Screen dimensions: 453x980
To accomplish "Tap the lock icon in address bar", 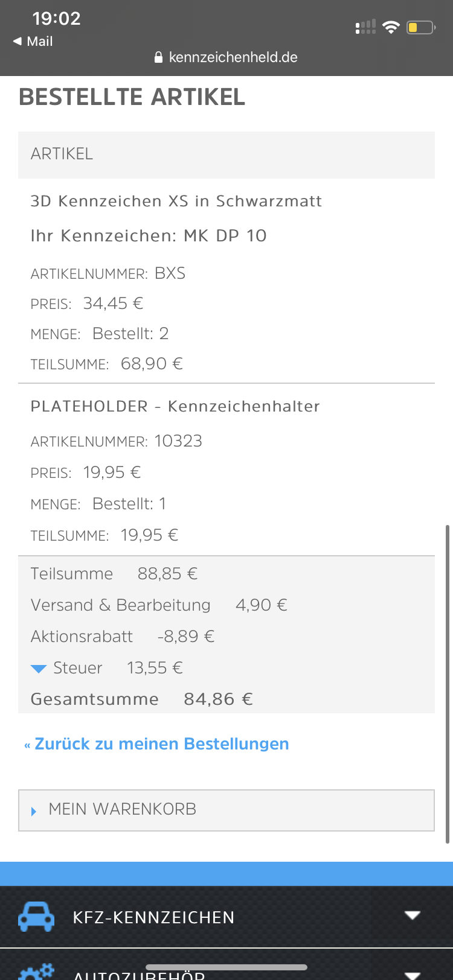I will coord(159,57).
